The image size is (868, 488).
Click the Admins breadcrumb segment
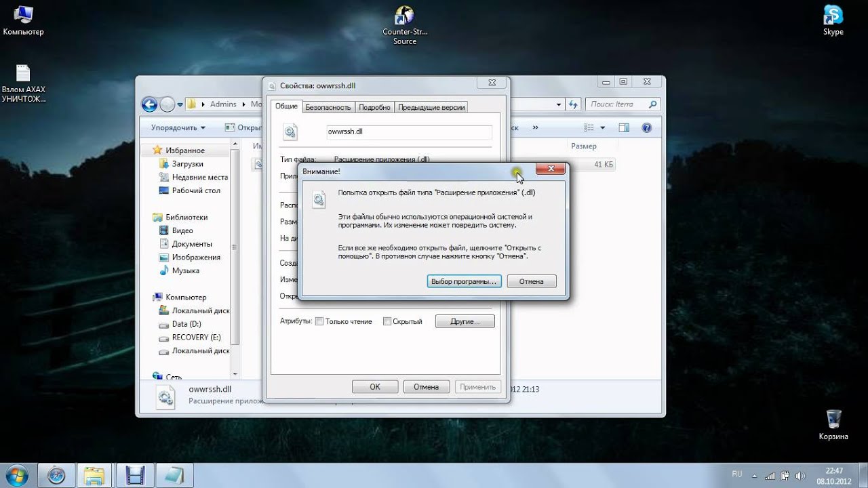click(x=223, y=104)
